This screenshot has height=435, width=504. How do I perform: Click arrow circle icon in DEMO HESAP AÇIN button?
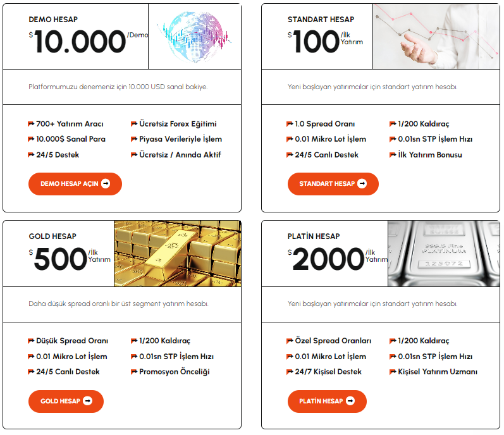point(106,183)
